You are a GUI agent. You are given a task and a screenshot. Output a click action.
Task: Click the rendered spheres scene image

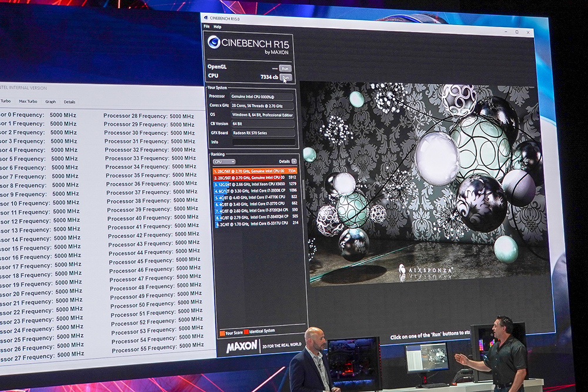point(424,184)
